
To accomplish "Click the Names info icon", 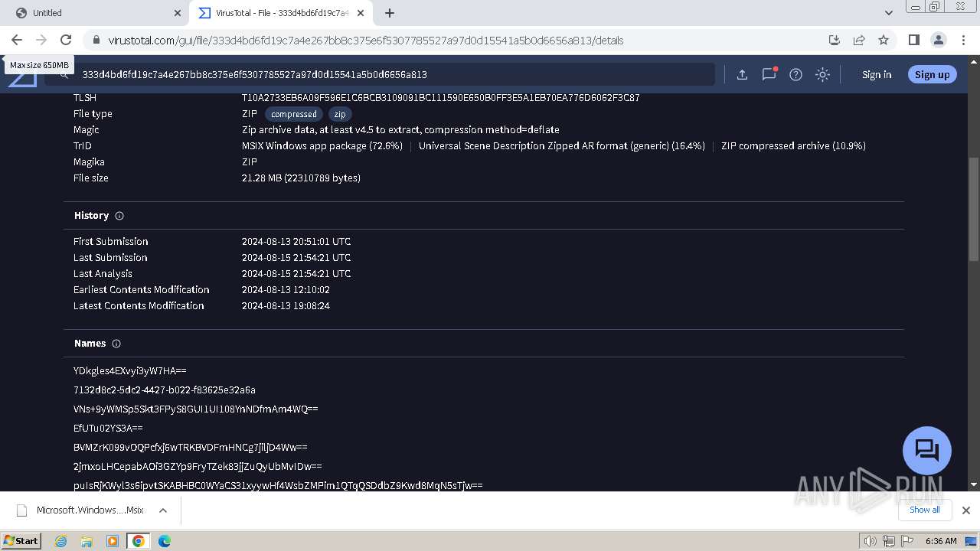I will point(116,344).
